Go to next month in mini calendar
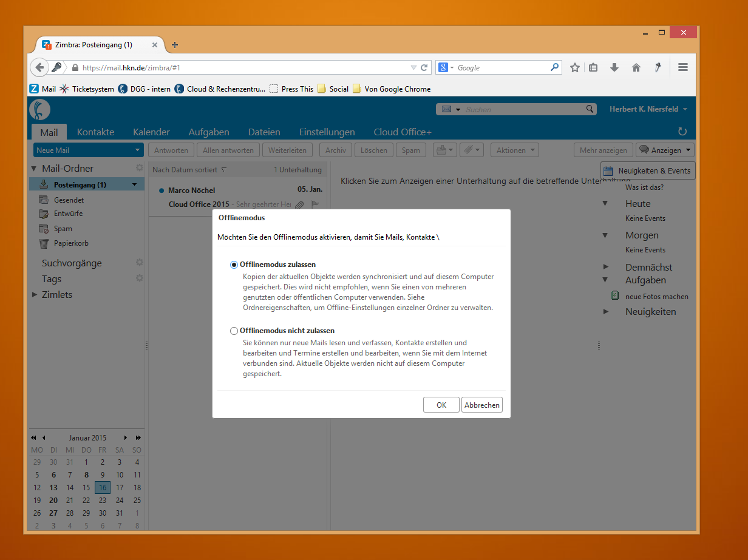This screenshot has width=748, height=560. [126, 437]
